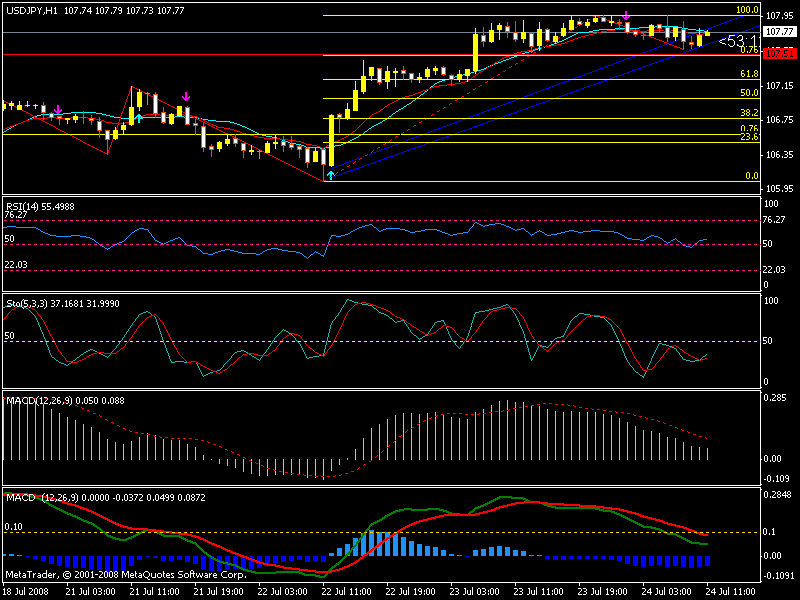Viewport: 800px width, 600px height.
Task: Click the 23.6 Fibonacci level label
Action: [748, 137]
